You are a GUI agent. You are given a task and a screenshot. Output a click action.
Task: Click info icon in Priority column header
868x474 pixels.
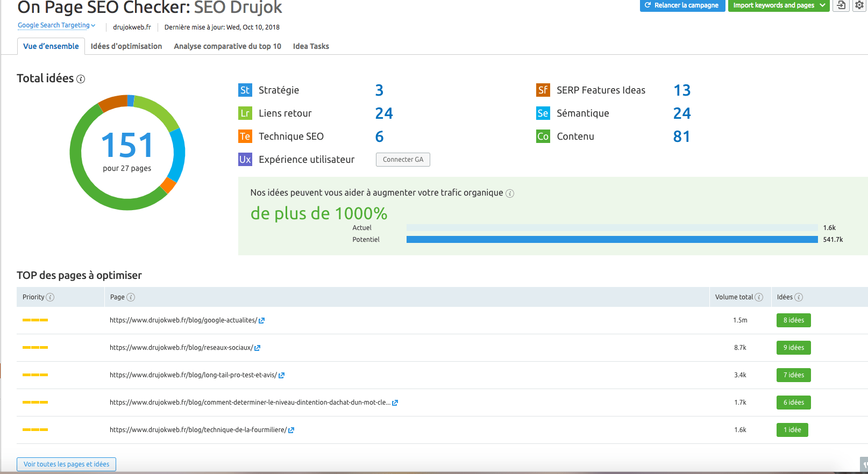50,297
